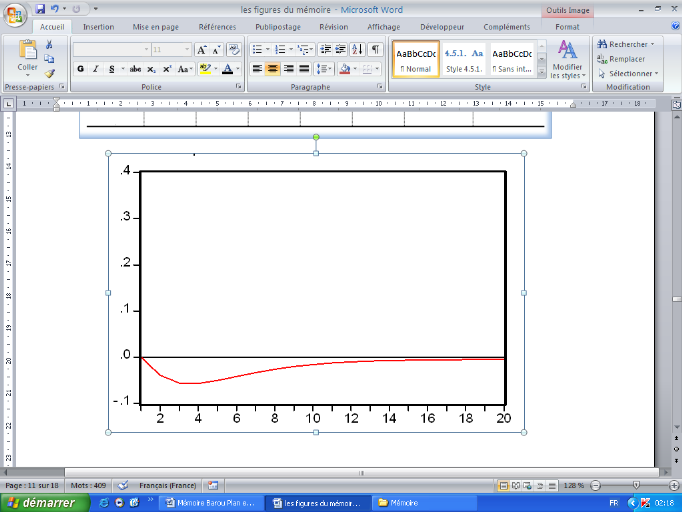
Task: Toggle italic formatting (I)
Action: point(95,69)
